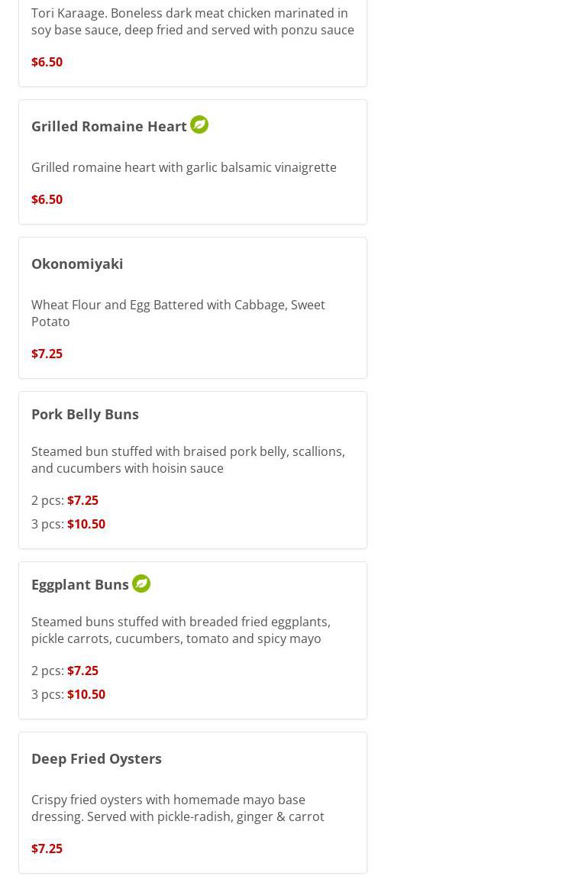Open the Pork Belly Buns item title

85,414
